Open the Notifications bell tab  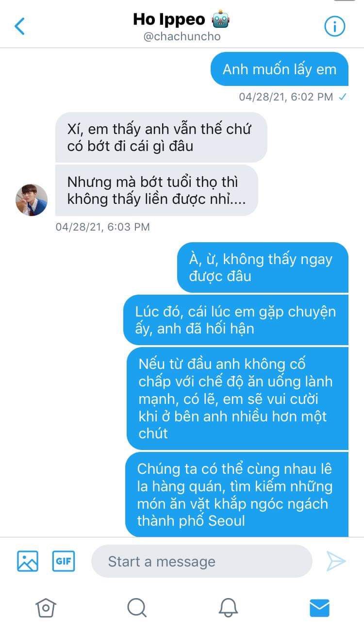(228, 607)
